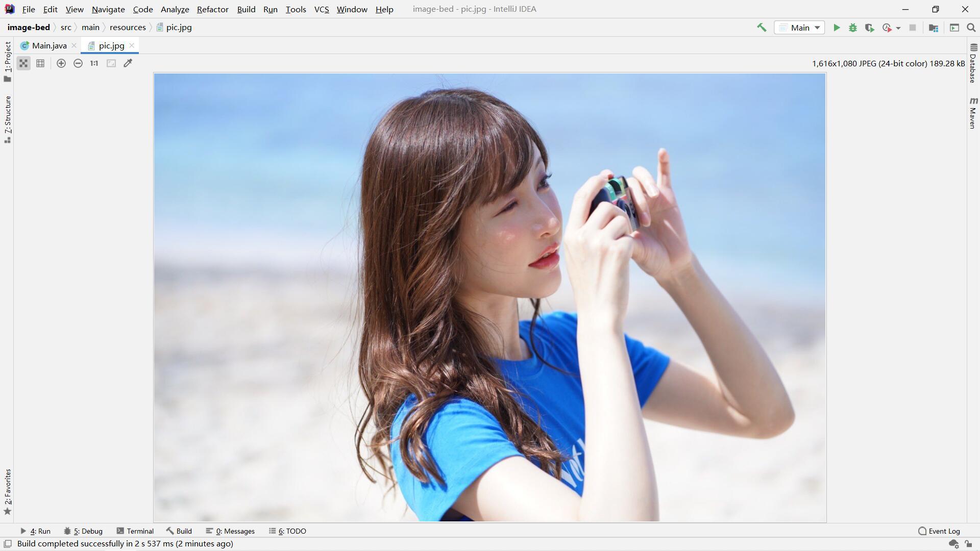Open the Event Log panel

coord(939,531)
